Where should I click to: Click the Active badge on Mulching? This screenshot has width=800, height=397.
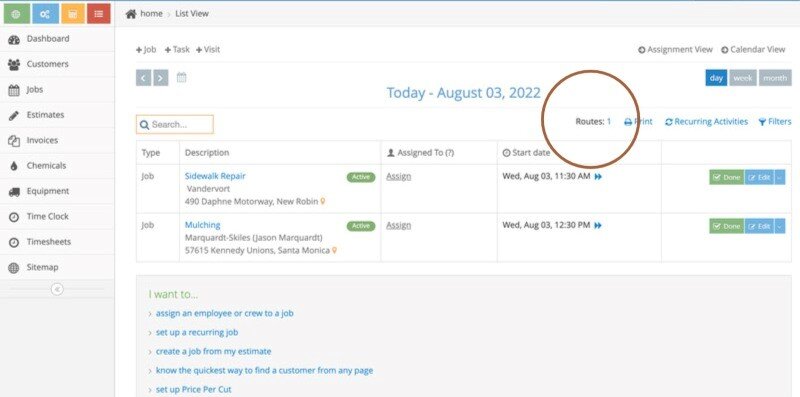click(x=361, y=226)
